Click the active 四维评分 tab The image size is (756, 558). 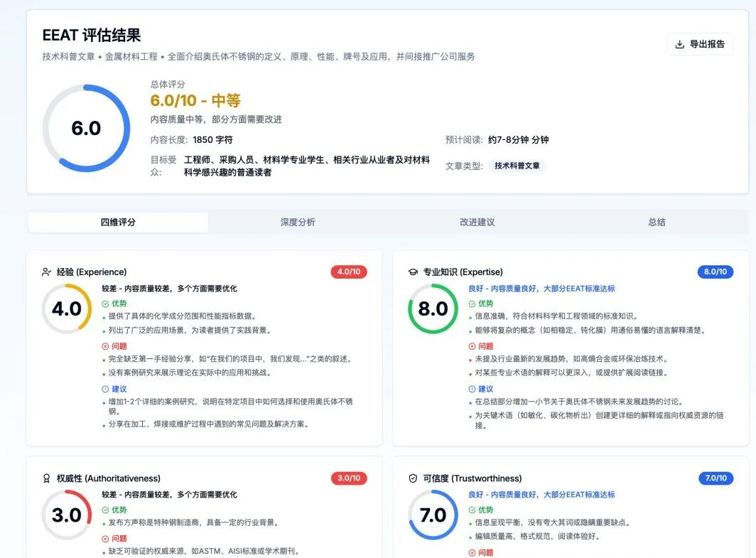pos(117,222)
